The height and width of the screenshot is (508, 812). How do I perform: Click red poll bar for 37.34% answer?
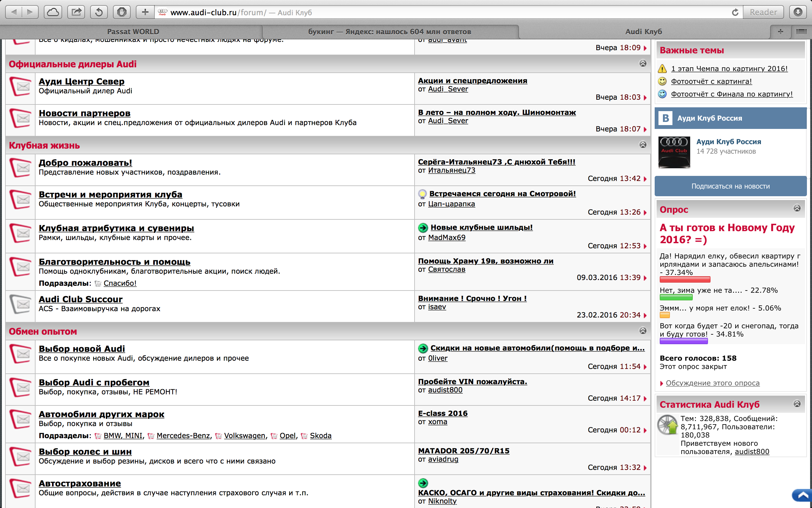point(685,279)
